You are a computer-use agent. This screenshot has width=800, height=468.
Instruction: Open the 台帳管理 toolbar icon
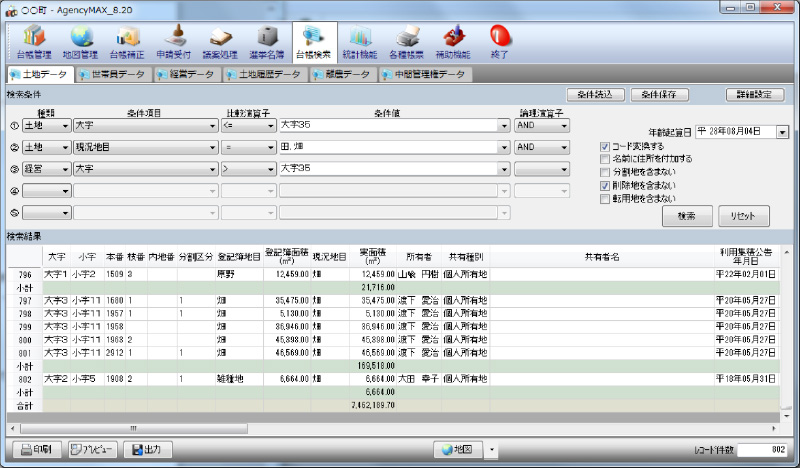(x=34, y=41)
